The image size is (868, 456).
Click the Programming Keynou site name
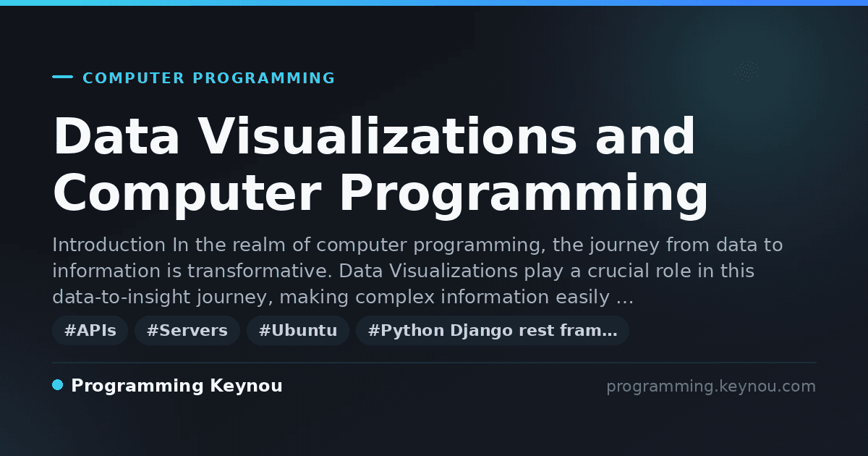pyautogui.click(x=176, y=386)
